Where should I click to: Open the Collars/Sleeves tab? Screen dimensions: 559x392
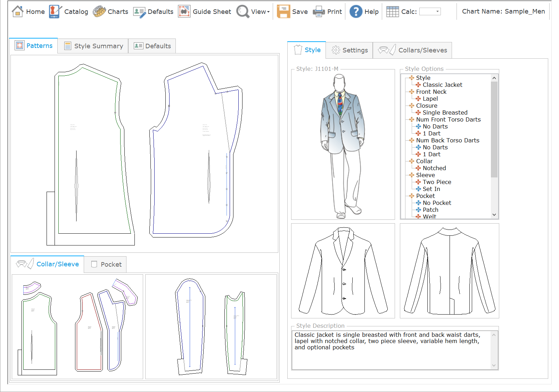[x=412, y=50]
